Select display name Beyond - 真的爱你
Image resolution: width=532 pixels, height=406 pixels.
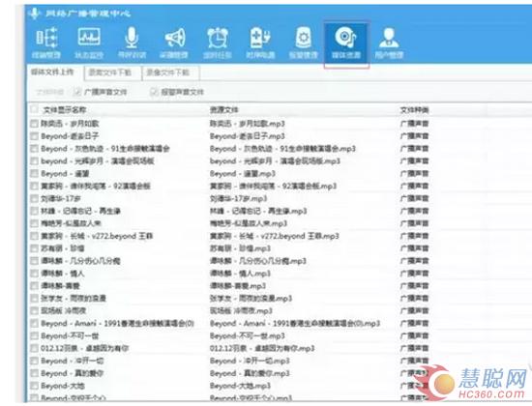point(72,373)
